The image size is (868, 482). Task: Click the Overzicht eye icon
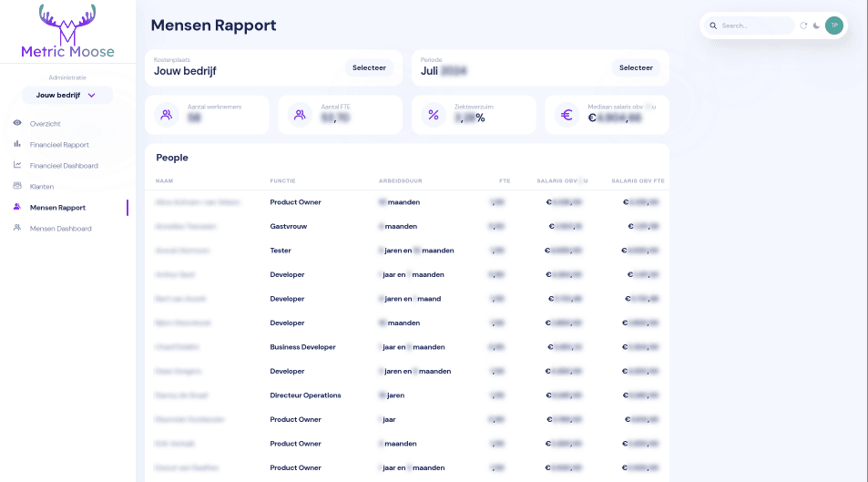(17, 123)
